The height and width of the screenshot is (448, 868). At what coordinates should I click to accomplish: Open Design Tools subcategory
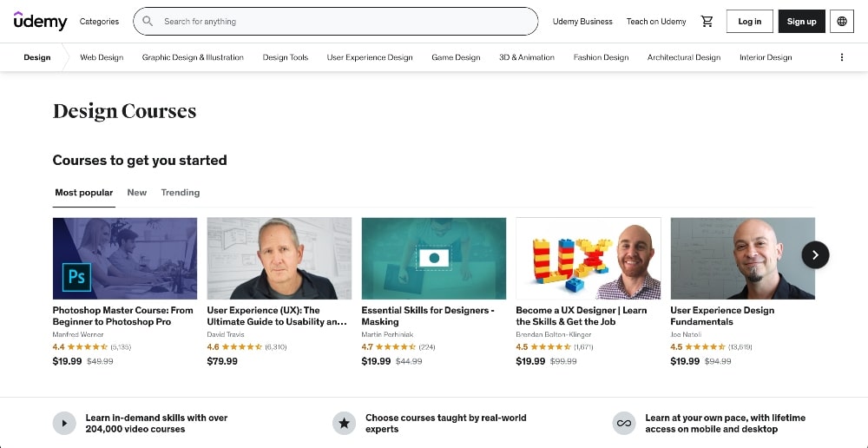coord(285,57)
